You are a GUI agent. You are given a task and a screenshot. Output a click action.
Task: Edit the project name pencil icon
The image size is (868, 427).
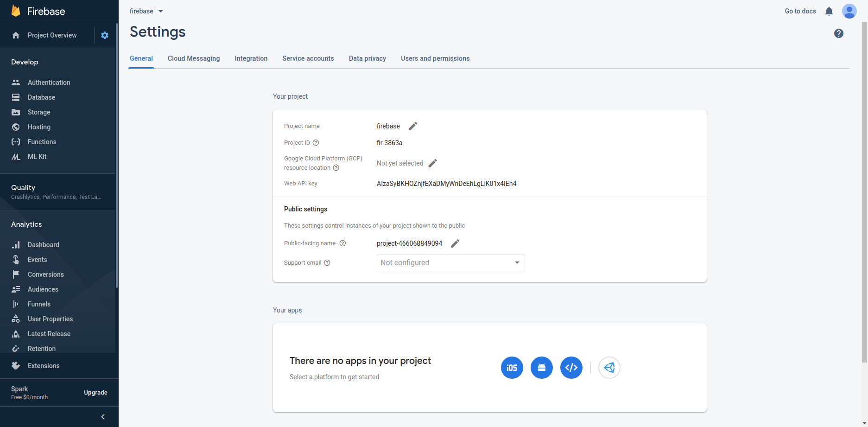point(412,126)
